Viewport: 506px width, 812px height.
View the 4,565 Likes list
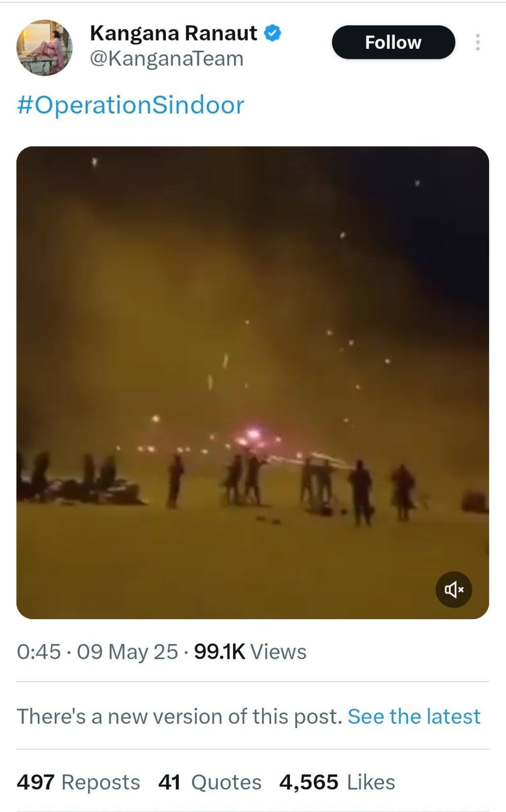337,782
